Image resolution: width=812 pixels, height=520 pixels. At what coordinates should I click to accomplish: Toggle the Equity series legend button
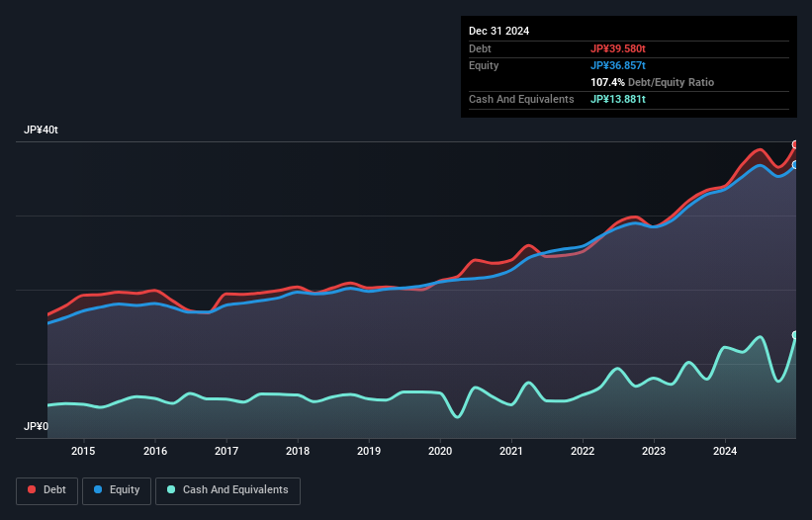click(x=117, y=490)
